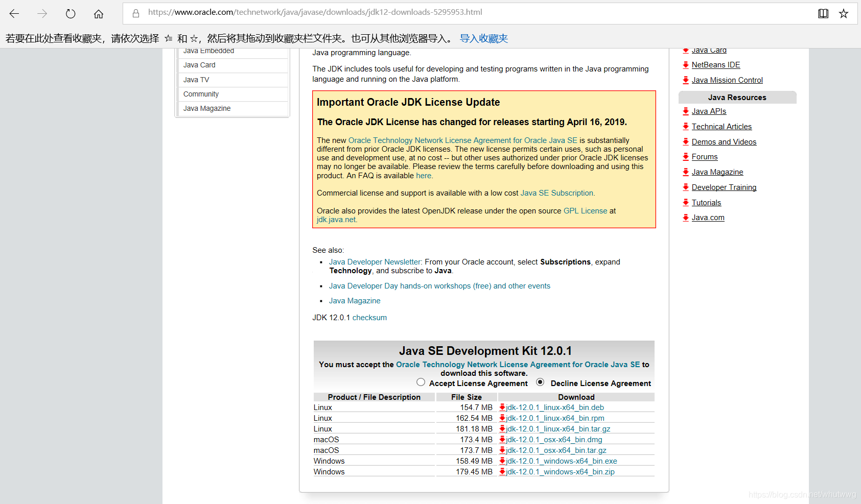Select Accept License Agreement radio button

pos(421,382)
